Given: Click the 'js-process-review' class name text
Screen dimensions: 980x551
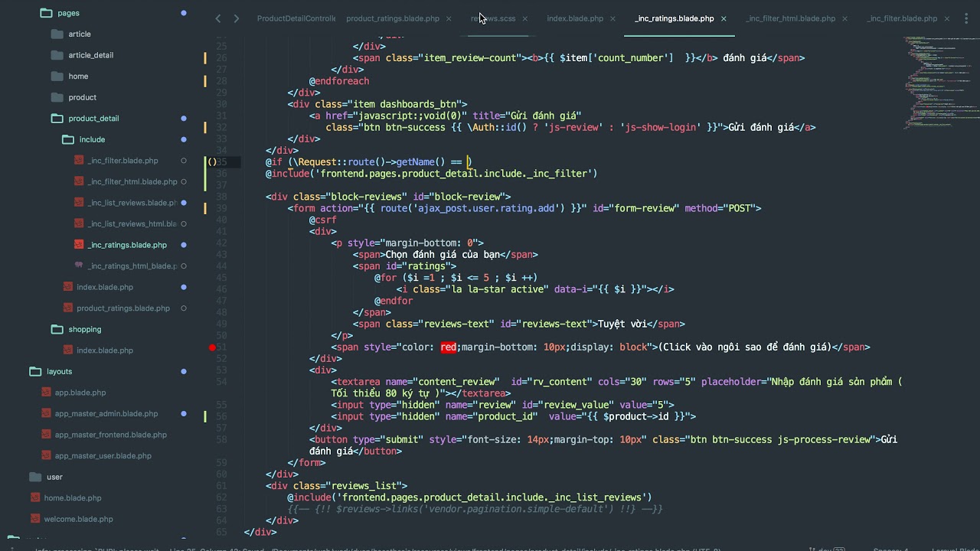Looking at the screenshot, I should [x=825, y=440].
